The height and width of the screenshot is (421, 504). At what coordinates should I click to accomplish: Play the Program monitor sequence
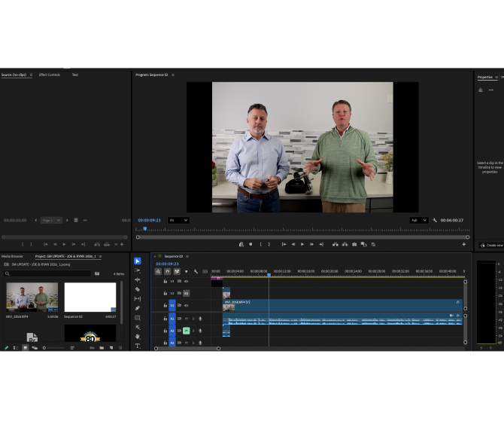302,244
